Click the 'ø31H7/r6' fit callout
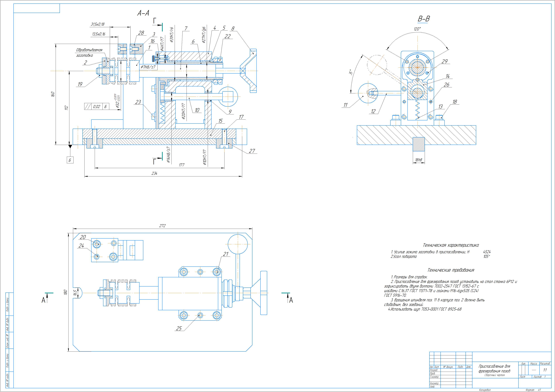Screen dimensions: 555x392 tap(172, 35)
